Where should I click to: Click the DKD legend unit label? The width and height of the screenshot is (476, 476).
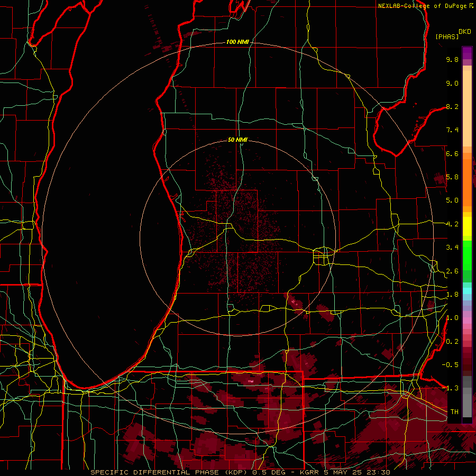point(465,32)
